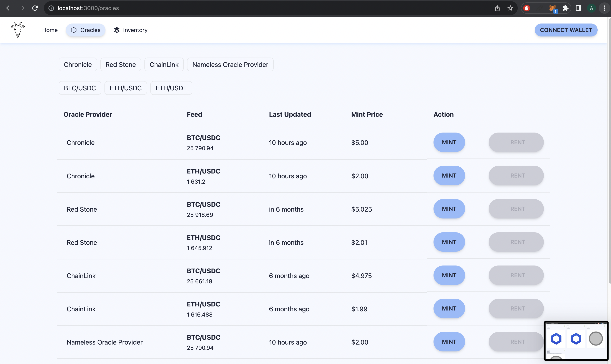Click the browser reload icon

point(35,8)
